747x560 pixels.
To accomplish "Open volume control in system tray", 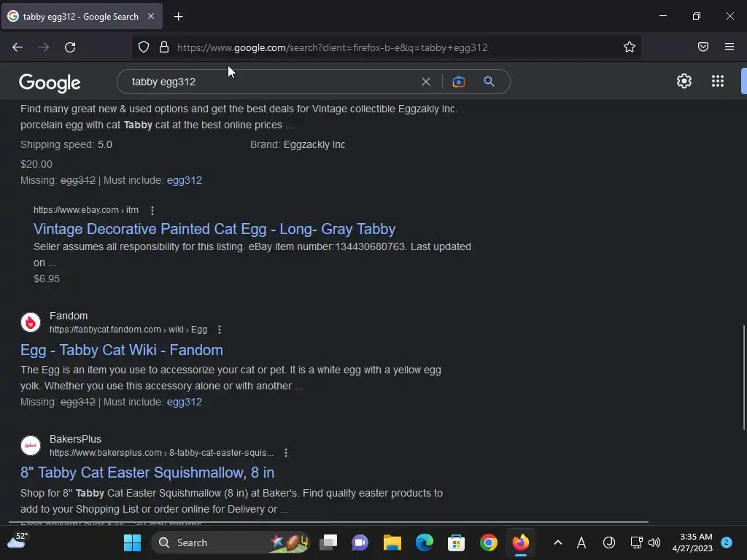I will point(654,542).
